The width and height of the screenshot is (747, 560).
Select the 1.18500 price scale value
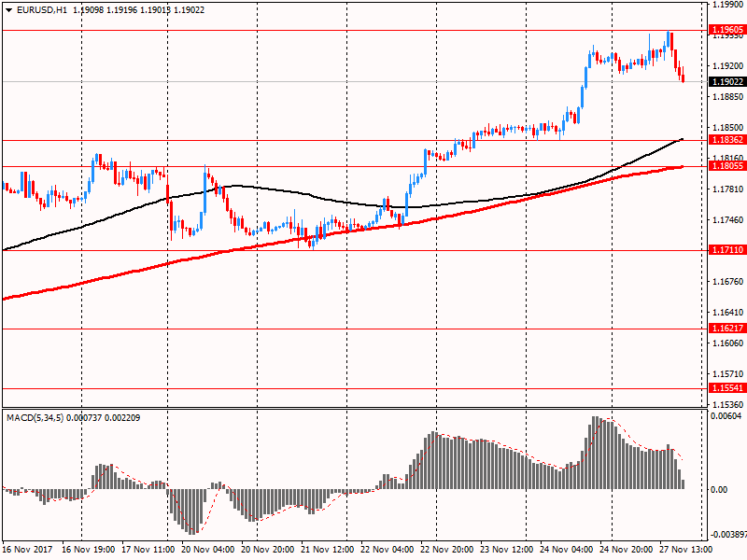coord(728,128)
